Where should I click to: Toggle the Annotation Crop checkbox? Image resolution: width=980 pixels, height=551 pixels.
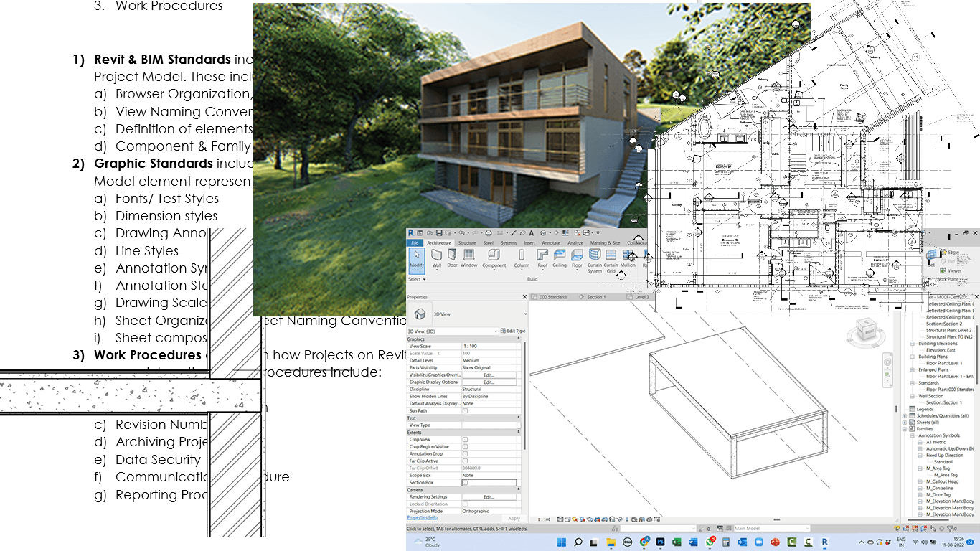point(465,454)
